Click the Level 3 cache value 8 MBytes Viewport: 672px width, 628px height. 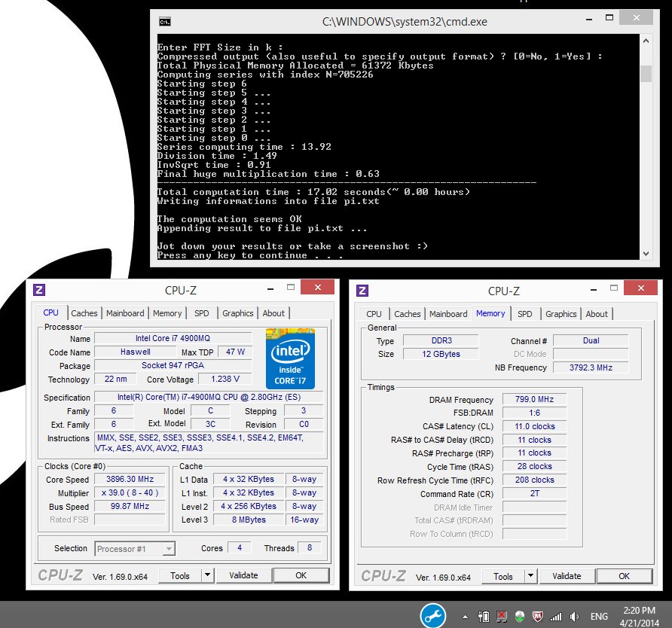[249, 520]
